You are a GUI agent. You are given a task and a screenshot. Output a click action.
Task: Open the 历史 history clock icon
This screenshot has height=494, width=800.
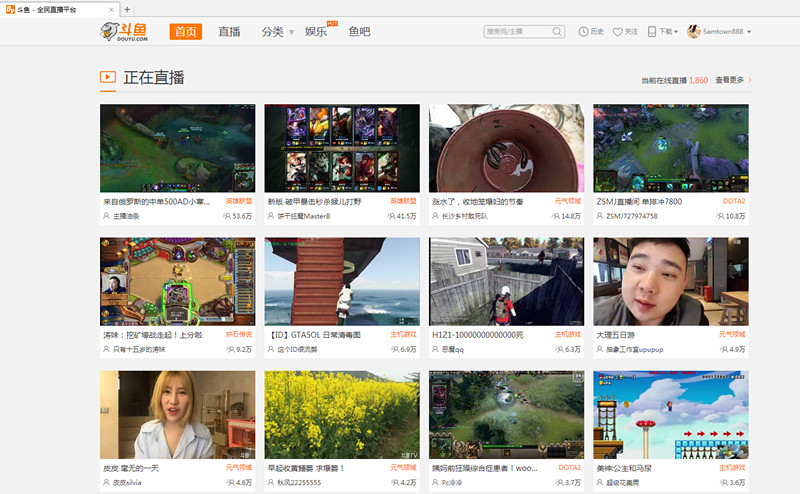(x=583, y=32)
